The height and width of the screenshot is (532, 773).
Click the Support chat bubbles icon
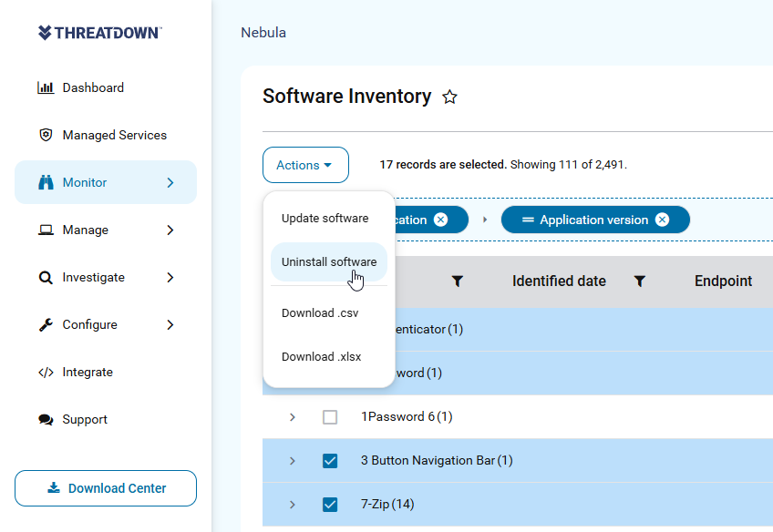(x=46, y=420)
